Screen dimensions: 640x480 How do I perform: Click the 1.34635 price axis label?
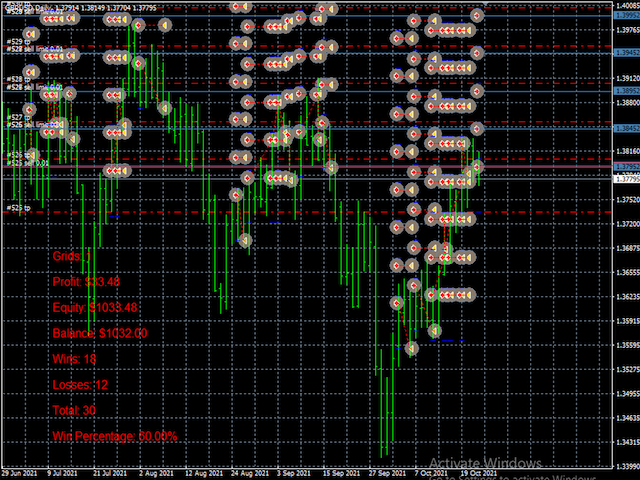click(x=627, y=418)
